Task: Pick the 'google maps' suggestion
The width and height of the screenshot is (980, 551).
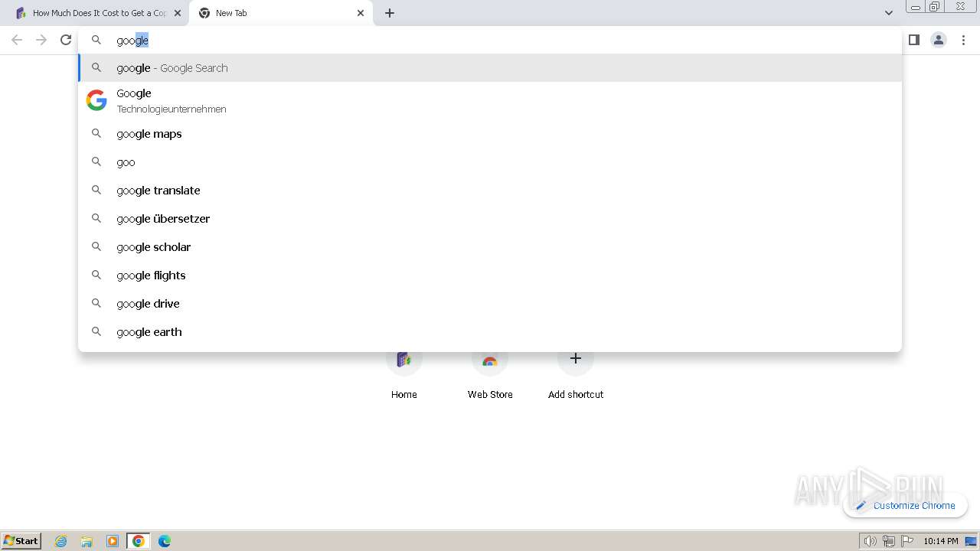Action: (x=490, y=134)
